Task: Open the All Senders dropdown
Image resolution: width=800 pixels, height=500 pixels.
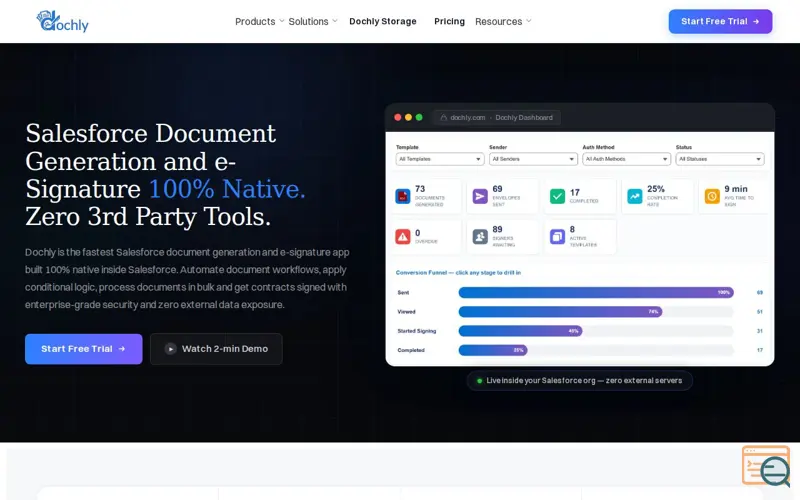Action: pos(533,159)
